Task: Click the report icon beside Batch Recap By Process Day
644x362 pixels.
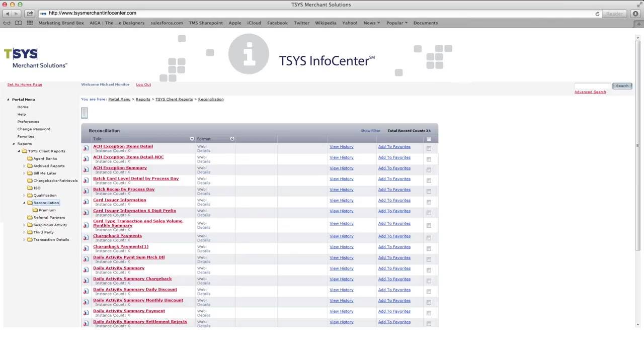Action: tap(86, 191)
